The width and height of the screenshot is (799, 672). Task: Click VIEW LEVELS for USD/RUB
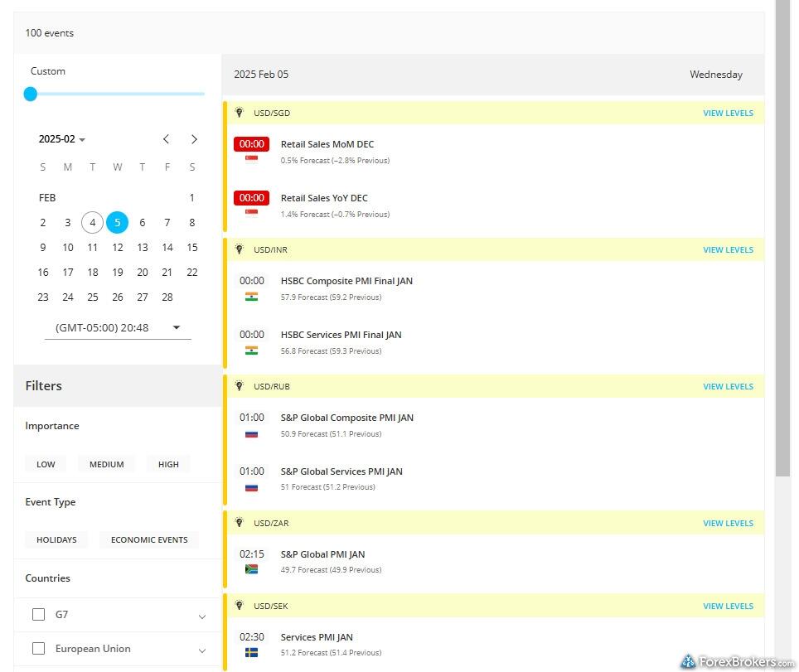pyautogui.click(x=728, y=386)
